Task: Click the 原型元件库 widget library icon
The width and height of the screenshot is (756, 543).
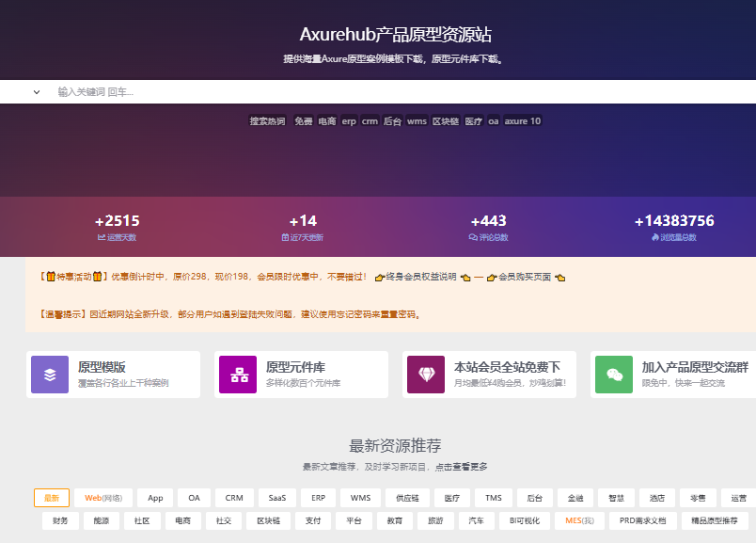Action: pos(238,374)
